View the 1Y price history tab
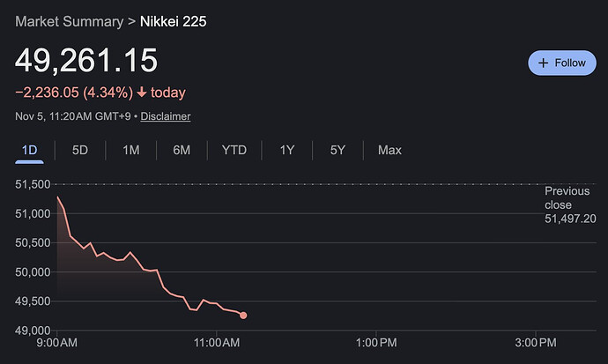608x364 pixels. tap(286, 150)
